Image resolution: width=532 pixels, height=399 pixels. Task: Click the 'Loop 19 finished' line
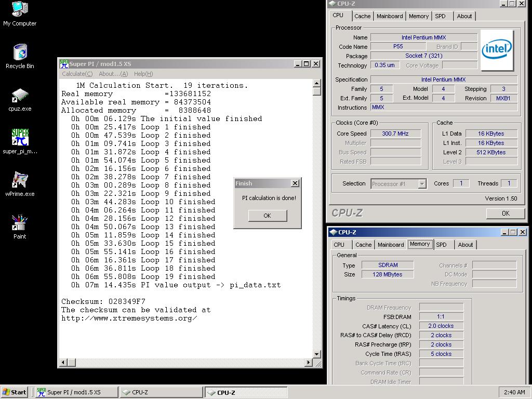tap(143, 276)
